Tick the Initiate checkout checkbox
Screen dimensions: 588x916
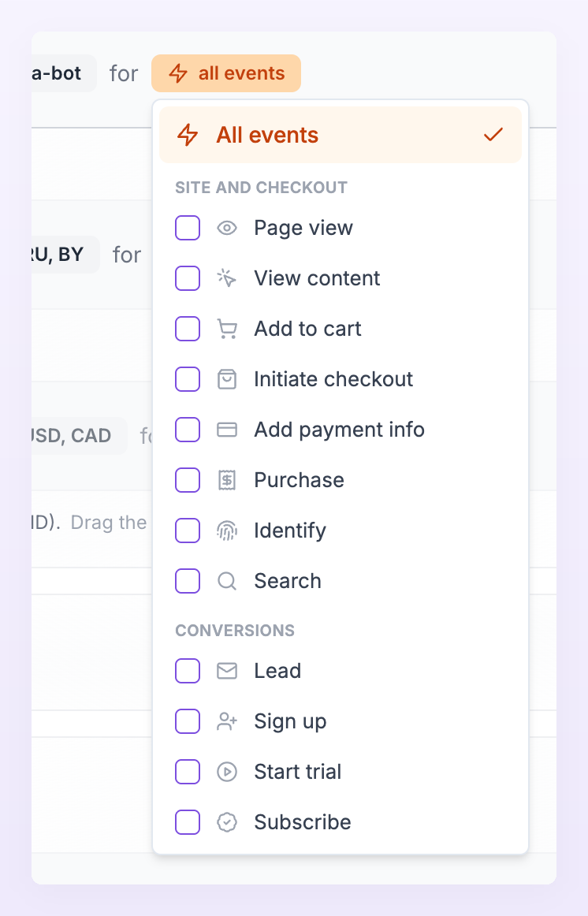[x=188, y=379]
